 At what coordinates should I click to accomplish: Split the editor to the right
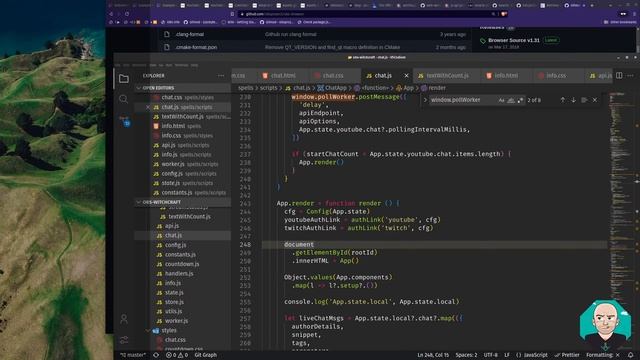[x=619, y=76]
